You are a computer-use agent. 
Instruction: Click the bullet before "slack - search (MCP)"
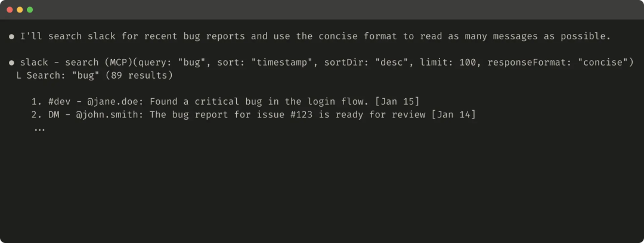[11, 63]
